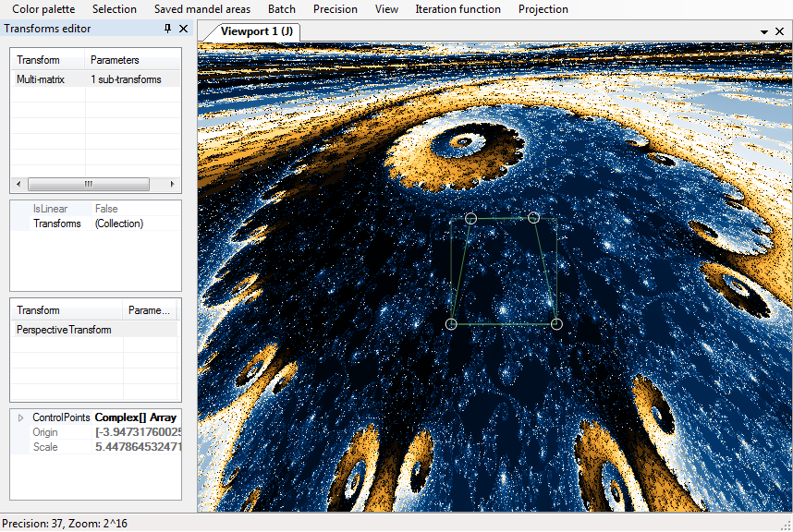Screen dimensions: 793x532
Task: Open the viewport tab list dropdown arrow
Action: 764,31
